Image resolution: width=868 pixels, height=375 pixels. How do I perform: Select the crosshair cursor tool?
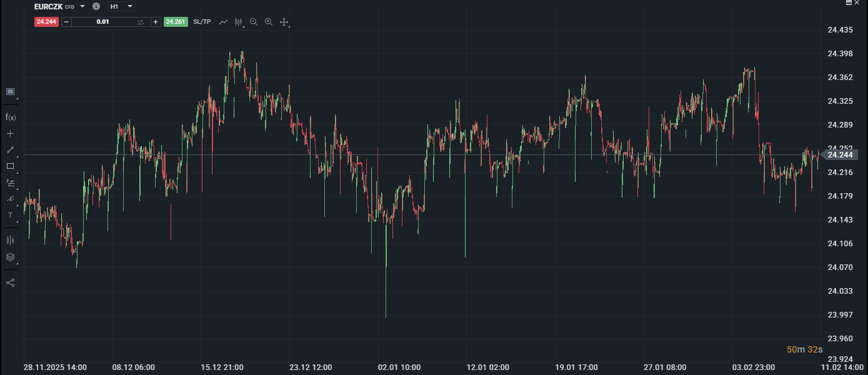[x=10, y=133]
